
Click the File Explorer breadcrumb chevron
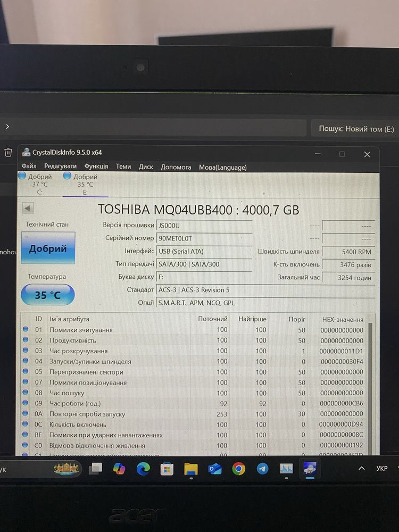7,127
